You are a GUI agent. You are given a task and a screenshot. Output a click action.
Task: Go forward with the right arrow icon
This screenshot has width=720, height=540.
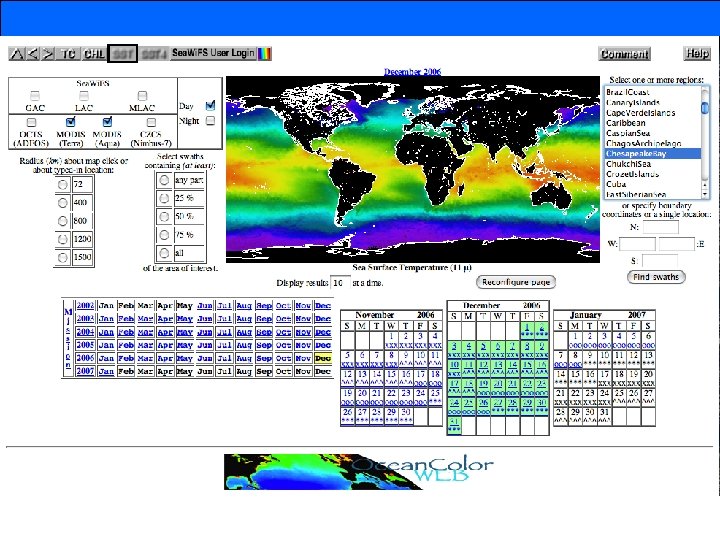tap(48, 54)
